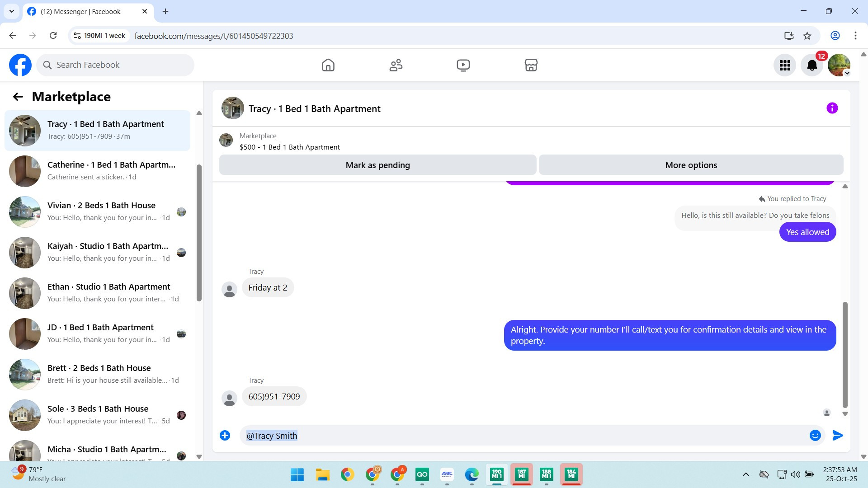Expand the tab search dropdown
The image size is (868, 488).
click(x=12, y=11)
